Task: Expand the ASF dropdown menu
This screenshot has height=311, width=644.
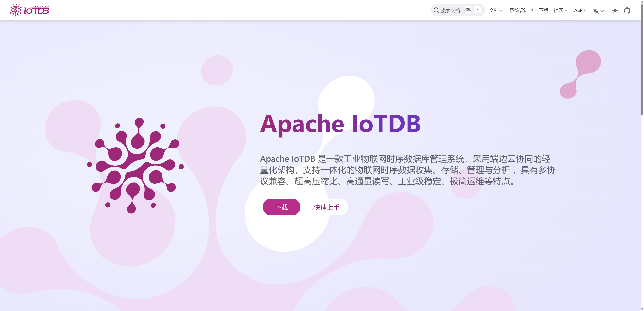Action: [x=580, y=10]
